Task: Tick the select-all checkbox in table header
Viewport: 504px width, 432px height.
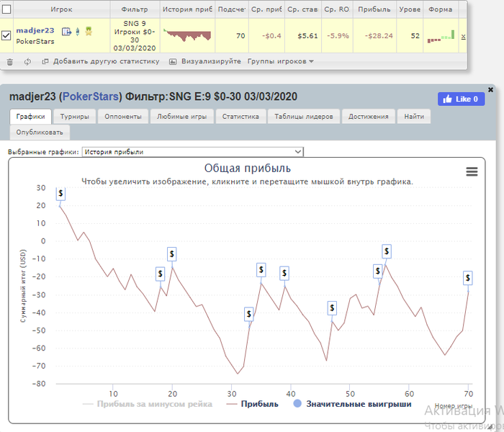Action: (x=6, y=9)
